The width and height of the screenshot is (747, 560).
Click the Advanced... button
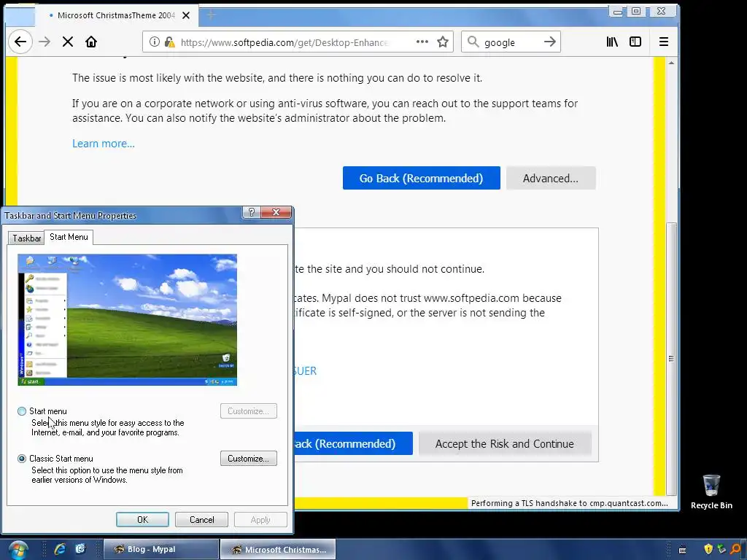pyautogui.click(x=551, y=178)
